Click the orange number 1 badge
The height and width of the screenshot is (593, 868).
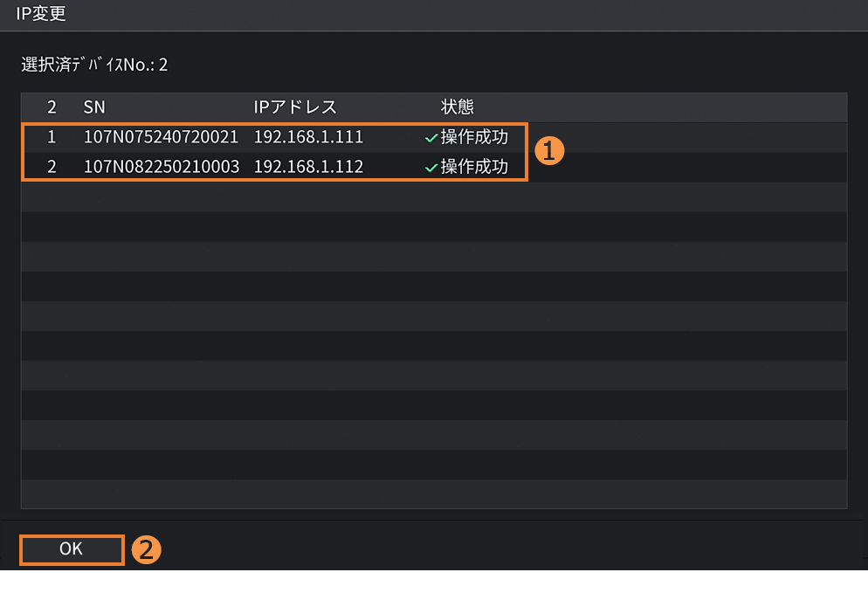(549, 151)
